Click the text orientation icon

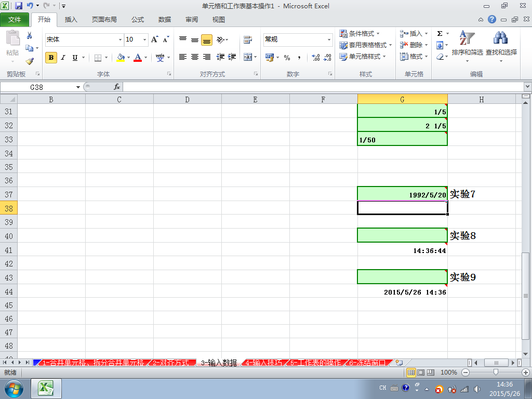[x=220, y=39]
